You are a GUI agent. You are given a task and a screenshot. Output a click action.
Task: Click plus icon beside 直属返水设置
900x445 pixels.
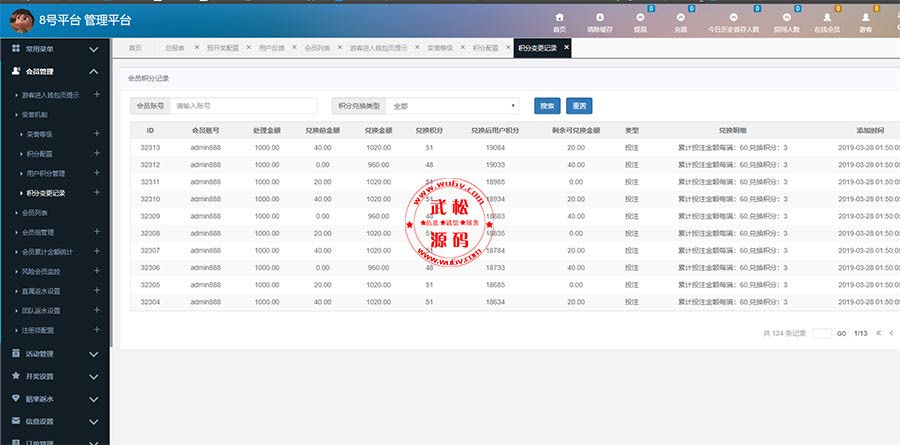97,291
